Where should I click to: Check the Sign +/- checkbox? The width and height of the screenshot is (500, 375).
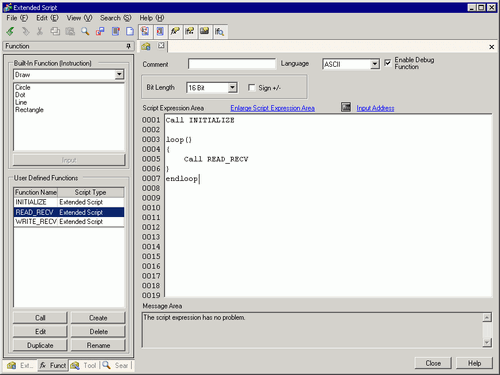(252, 88)
